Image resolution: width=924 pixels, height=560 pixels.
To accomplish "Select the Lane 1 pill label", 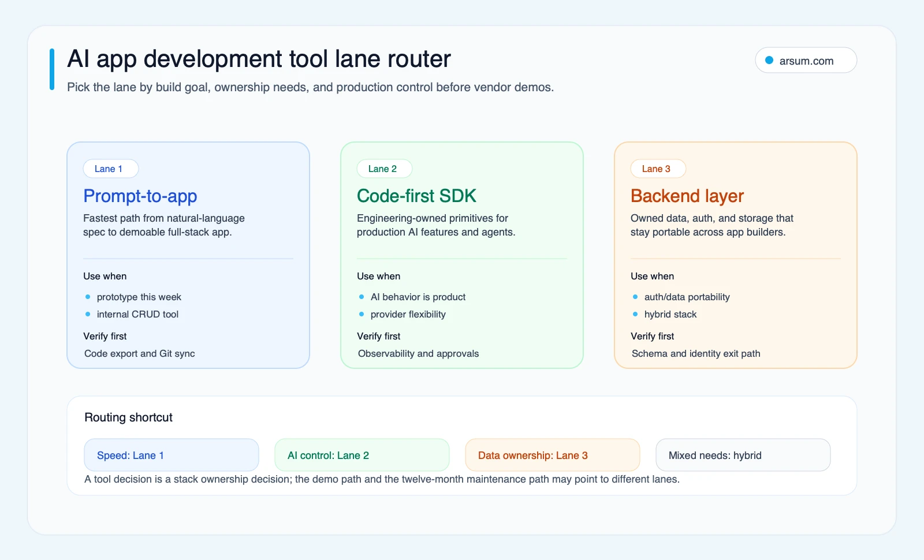I will tap(111, 169).
